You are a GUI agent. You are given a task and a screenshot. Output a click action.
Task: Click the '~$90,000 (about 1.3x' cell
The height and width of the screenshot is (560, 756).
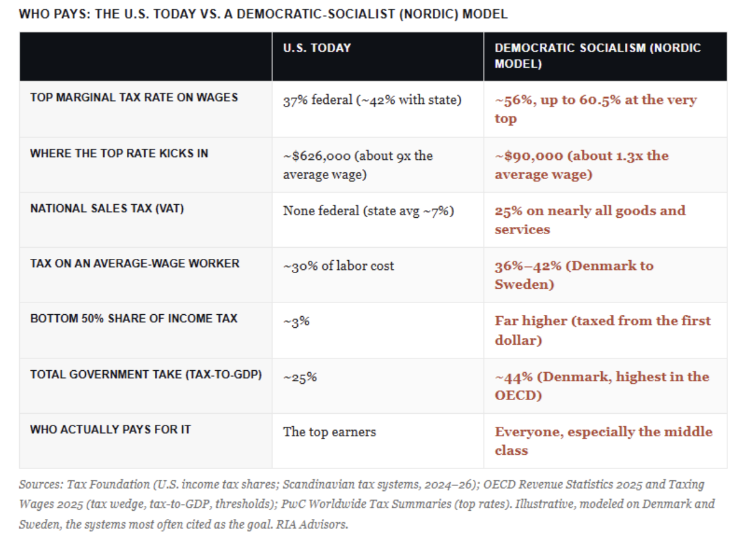pyautogui.click(x=582, y=165)
